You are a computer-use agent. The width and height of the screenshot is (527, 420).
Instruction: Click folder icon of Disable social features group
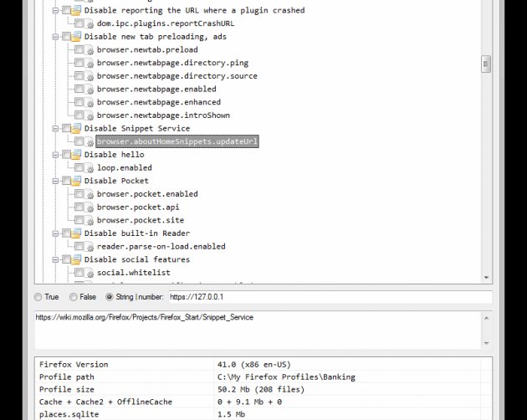[76, 259]
